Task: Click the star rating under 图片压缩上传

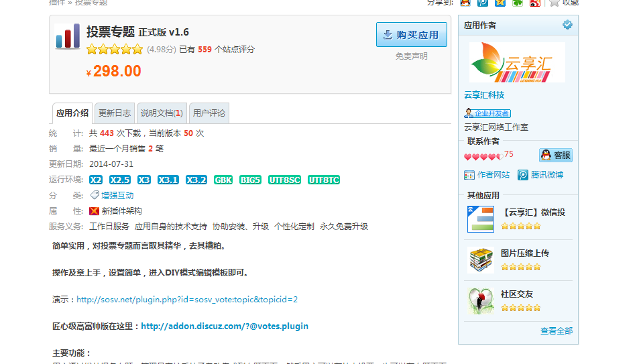Action: pyautogui.click(x=521, y=267)
